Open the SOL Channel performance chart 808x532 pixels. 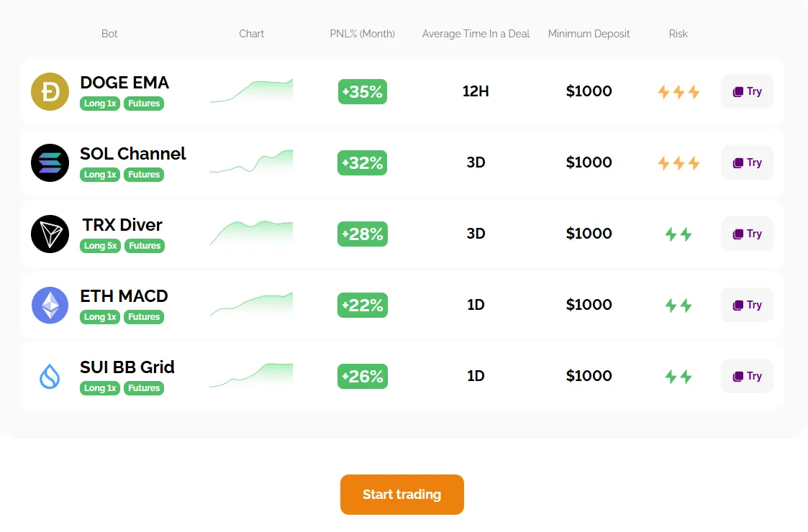(251, 162)
